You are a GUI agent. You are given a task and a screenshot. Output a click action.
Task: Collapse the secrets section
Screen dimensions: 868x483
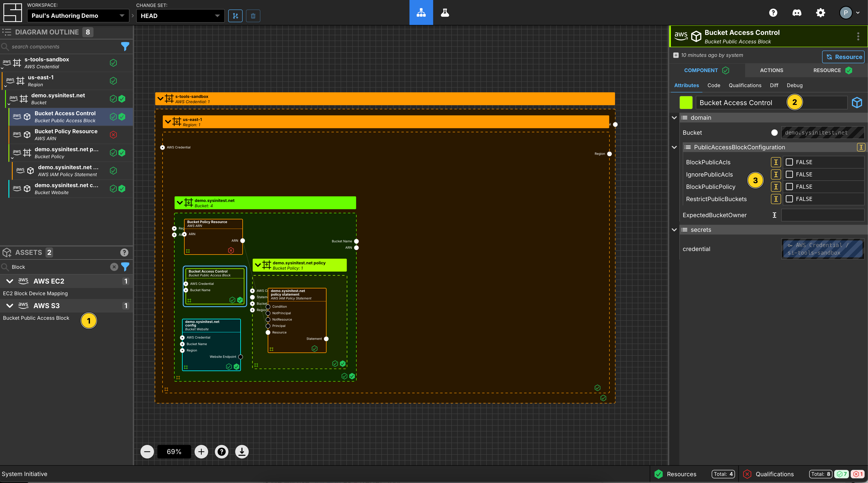(x=674, y=230)
